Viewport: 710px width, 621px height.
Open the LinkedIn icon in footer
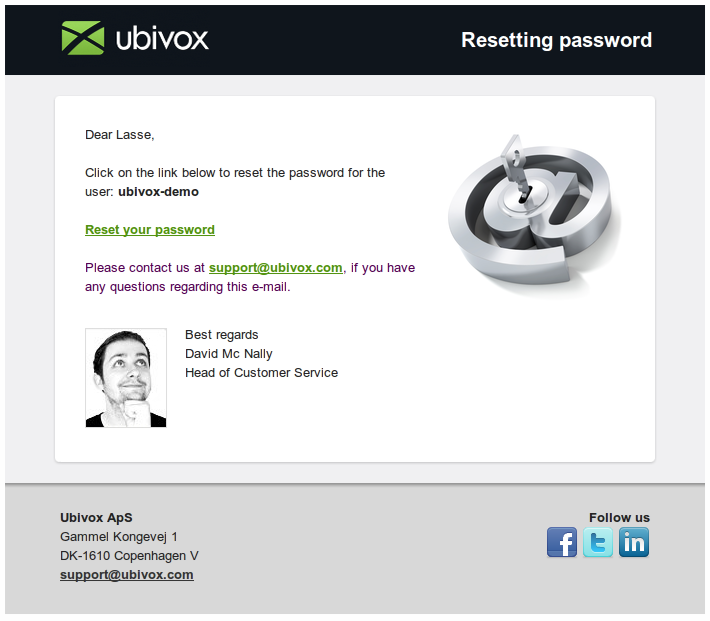(634, 542)
